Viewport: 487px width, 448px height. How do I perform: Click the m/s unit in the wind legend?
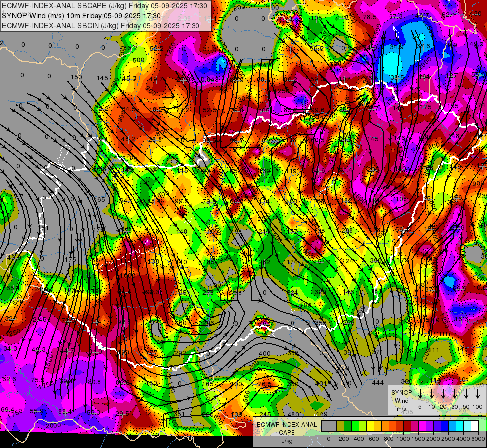point(401,409)
